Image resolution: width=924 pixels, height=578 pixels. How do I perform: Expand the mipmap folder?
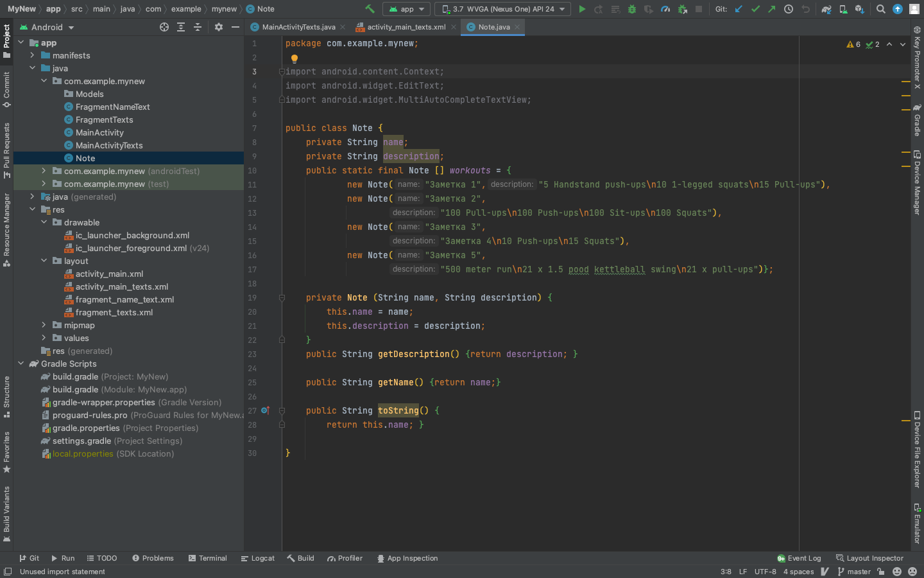44,325
